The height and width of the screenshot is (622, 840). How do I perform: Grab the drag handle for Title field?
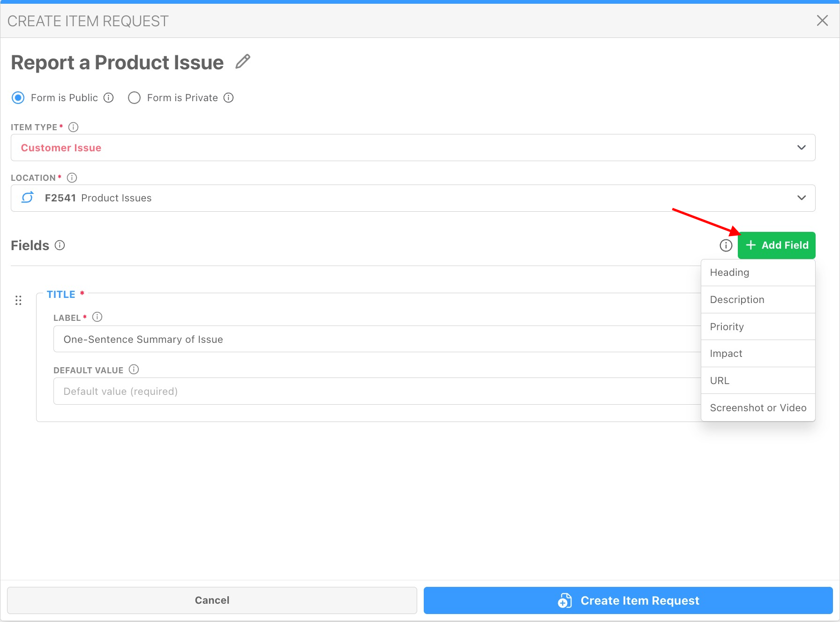(18, 300)
